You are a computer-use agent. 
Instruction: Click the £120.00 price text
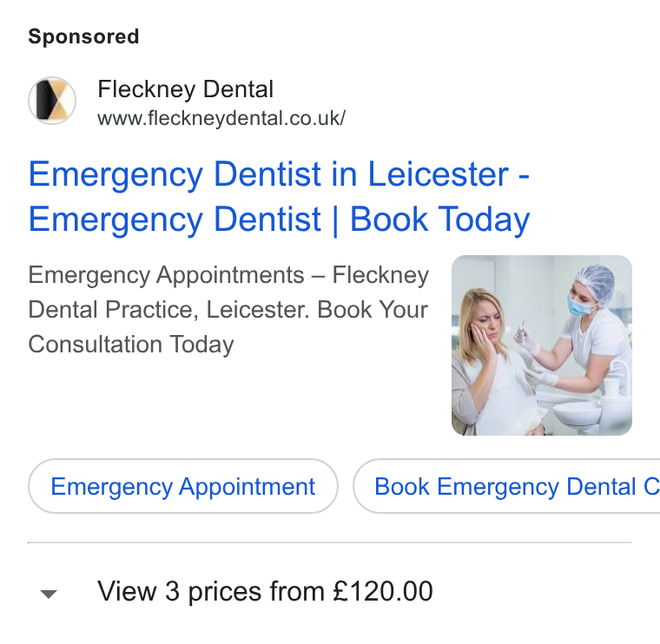(383, 591)
